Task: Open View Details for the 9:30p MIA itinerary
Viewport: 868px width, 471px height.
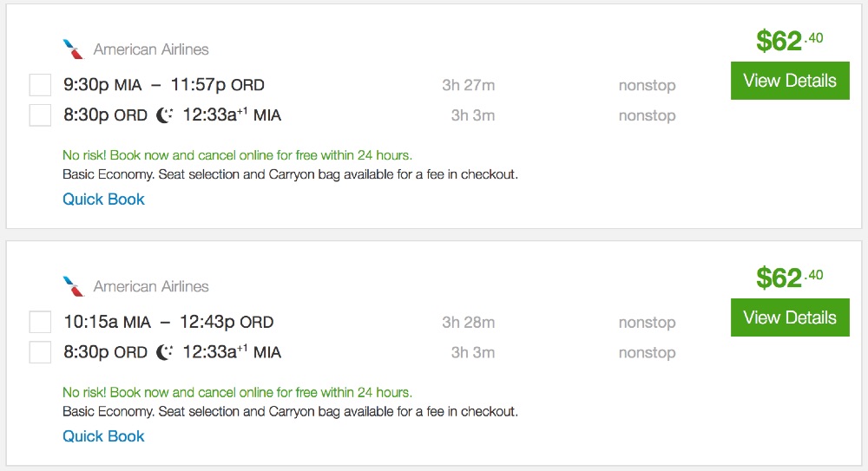Action: [x=789, y=81]
